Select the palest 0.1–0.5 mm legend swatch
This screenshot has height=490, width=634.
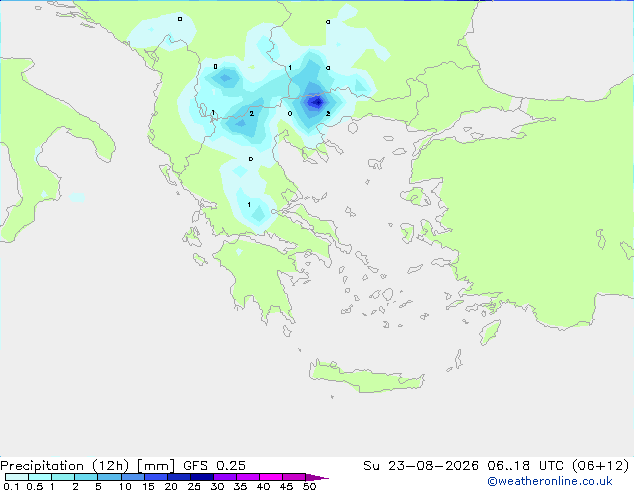pyautogui.click(x=17, y=477)
